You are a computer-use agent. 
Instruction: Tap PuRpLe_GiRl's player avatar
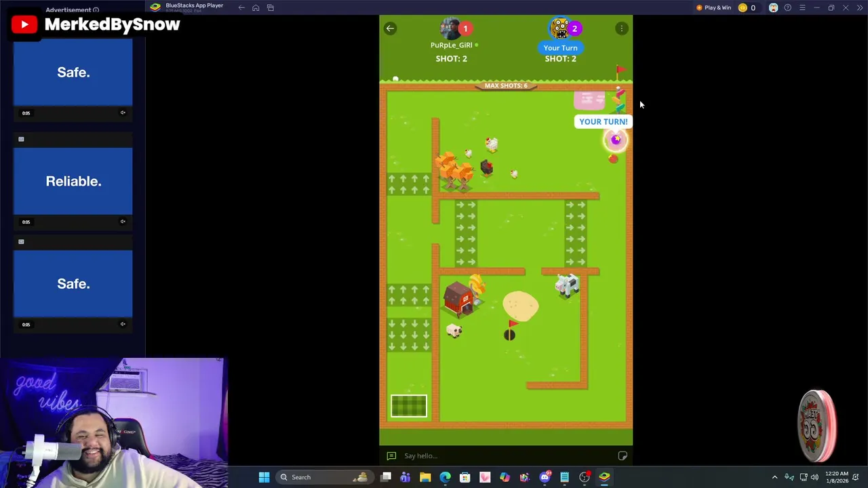451,28
